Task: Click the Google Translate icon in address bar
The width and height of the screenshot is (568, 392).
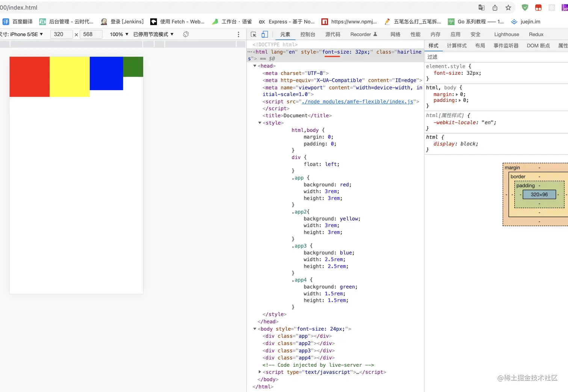Action: (x=481, y=8)
